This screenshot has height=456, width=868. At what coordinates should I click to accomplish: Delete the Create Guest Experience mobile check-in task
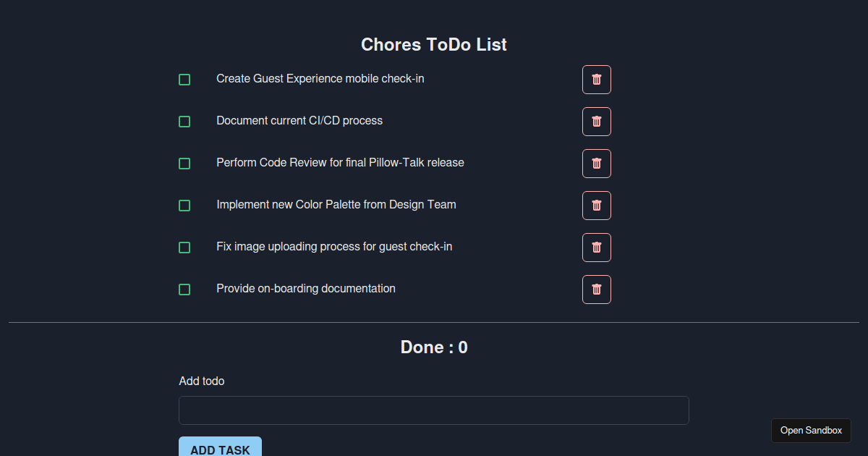point(596,80)
